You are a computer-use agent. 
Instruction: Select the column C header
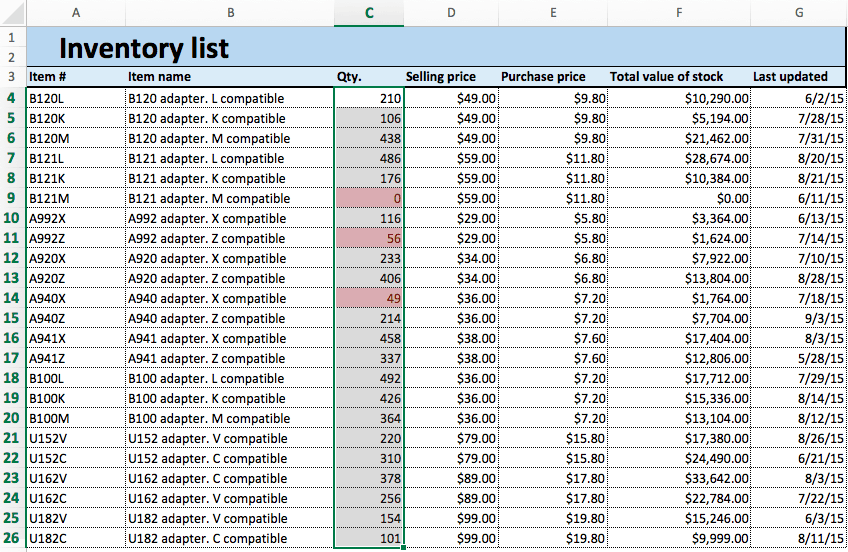click(x=369, y=12)
